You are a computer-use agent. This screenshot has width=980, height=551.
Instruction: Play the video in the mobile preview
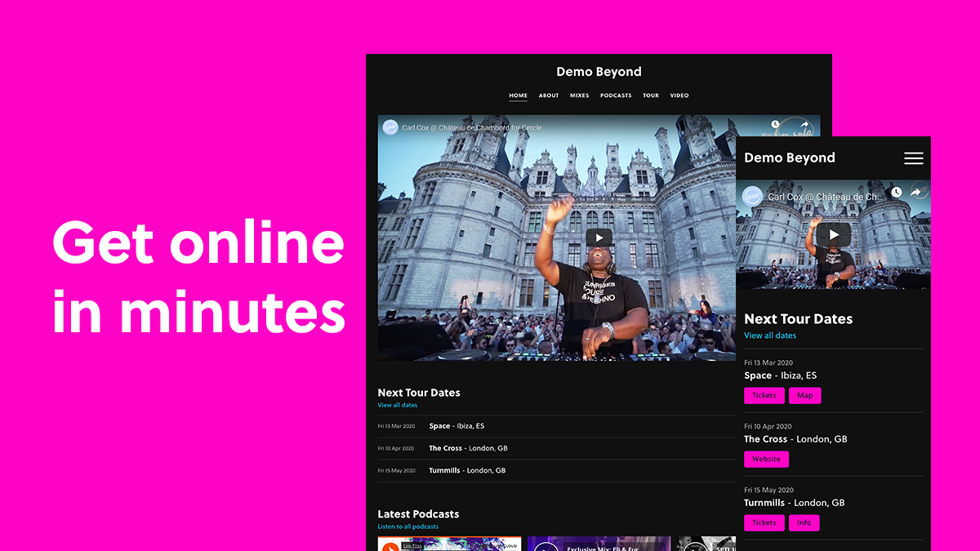(833, 234)
